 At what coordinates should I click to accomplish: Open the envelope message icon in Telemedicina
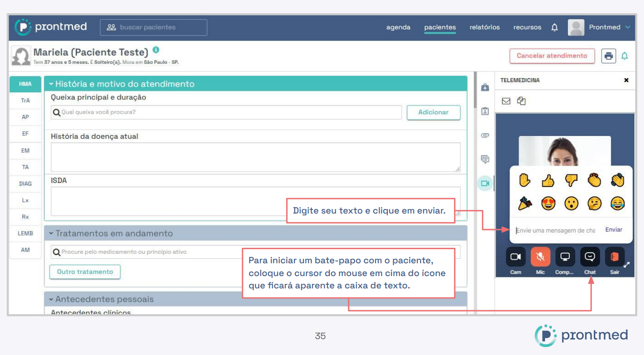506,101
